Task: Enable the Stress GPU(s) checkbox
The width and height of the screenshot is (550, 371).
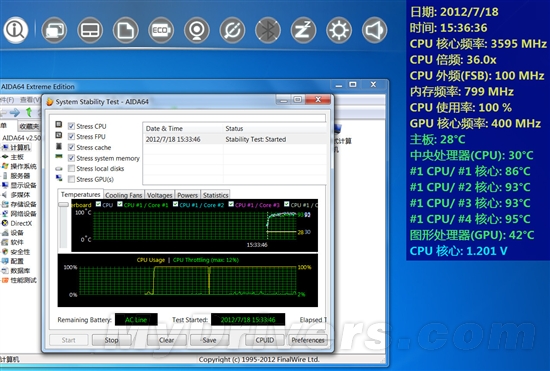Action: pyautogui.click(x=71, y=180)
